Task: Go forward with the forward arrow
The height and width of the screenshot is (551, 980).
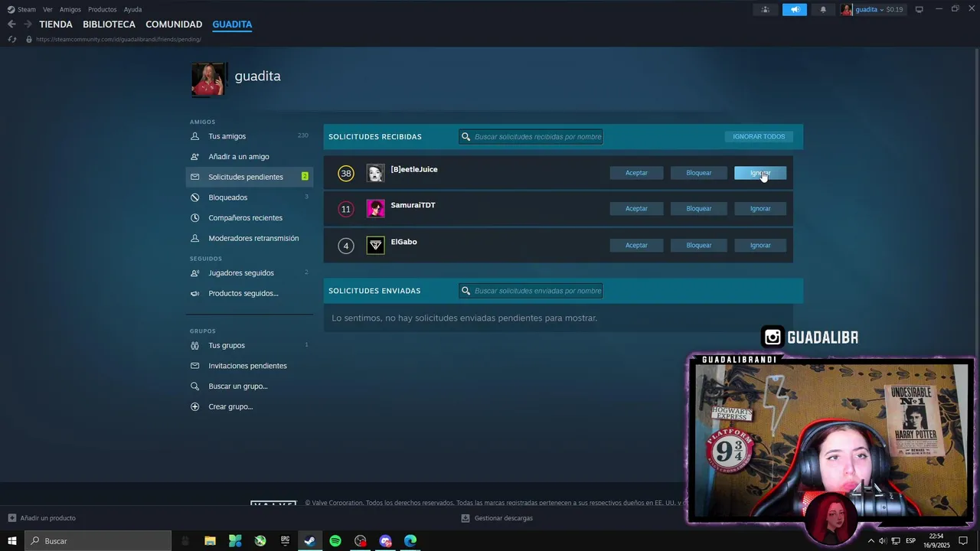Action: 28,24
